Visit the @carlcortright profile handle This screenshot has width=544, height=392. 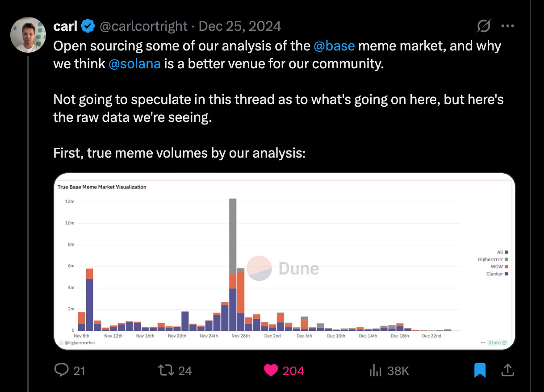[x=144, y=26]
